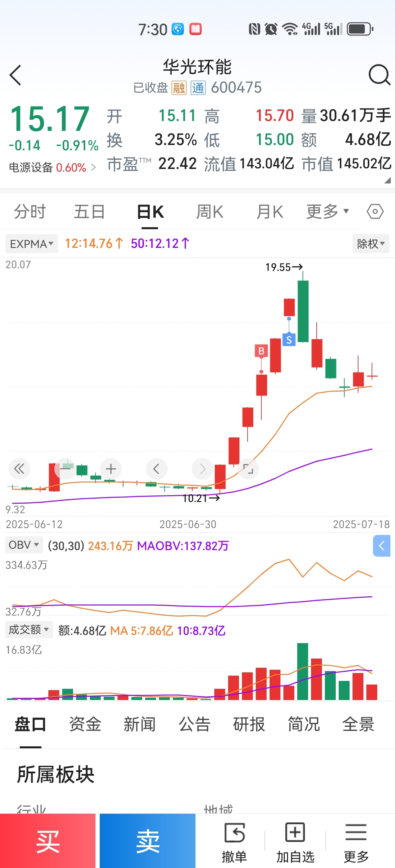Select the 日K tab

click(150, 212)
